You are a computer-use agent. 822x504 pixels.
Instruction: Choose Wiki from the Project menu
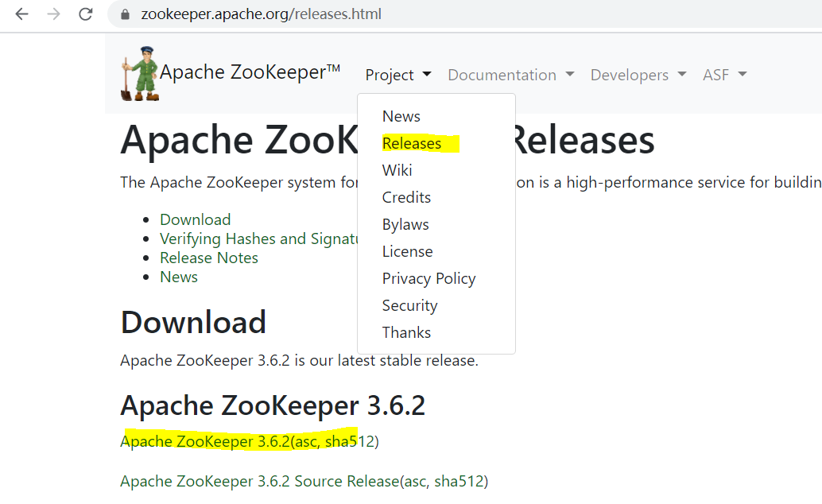[397, 170]
